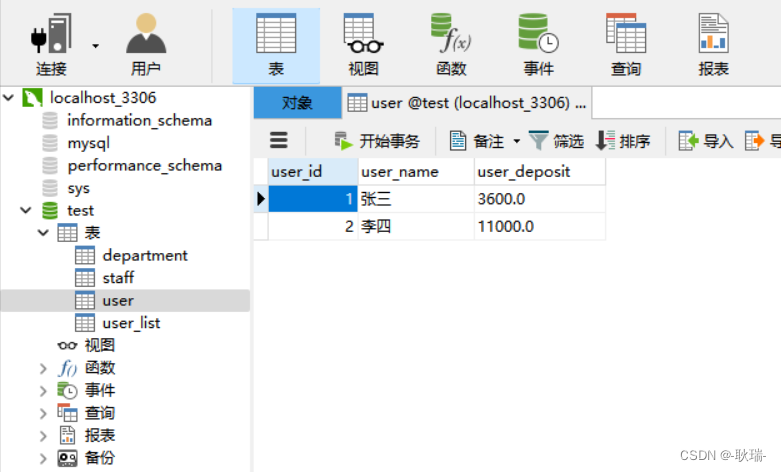Click the Connection (连接) plug icon

click(51, 35)
